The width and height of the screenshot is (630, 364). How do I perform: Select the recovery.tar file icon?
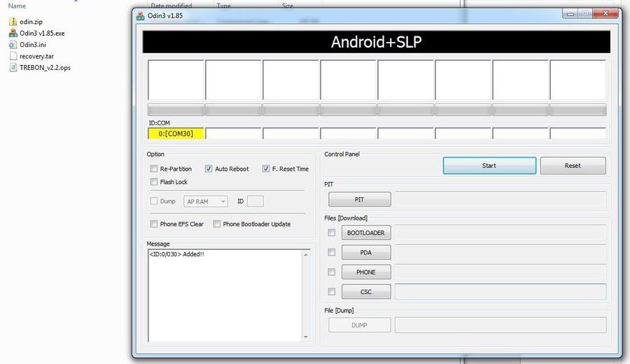tap(13, 56)
